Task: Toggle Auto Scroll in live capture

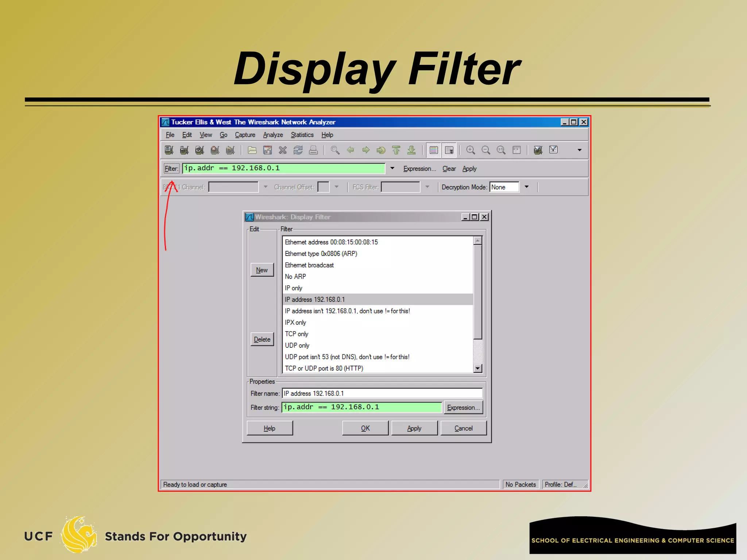Action: click(449, 150)
